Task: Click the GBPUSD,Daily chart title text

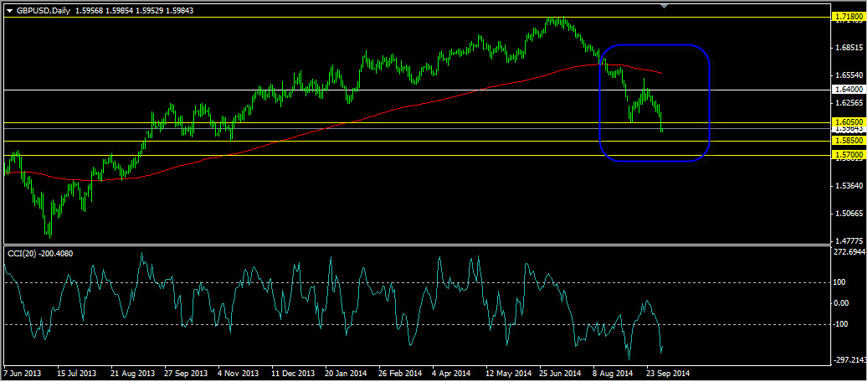Action: 44,11
